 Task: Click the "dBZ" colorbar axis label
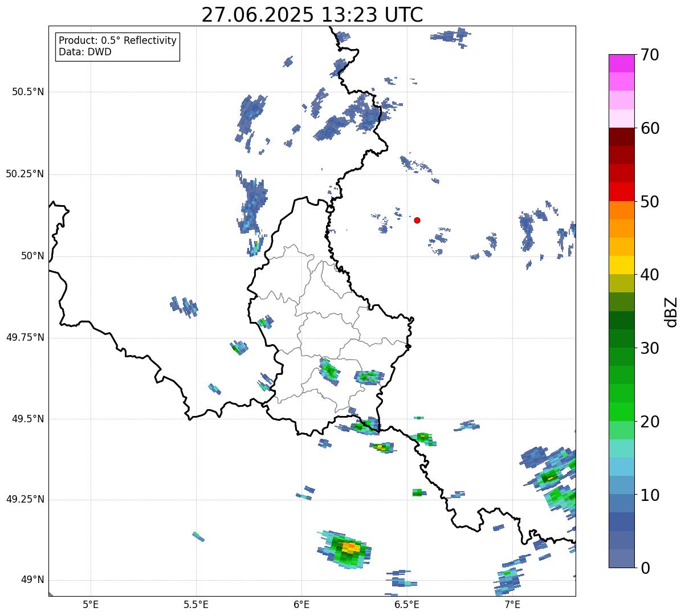pos(671,312)
